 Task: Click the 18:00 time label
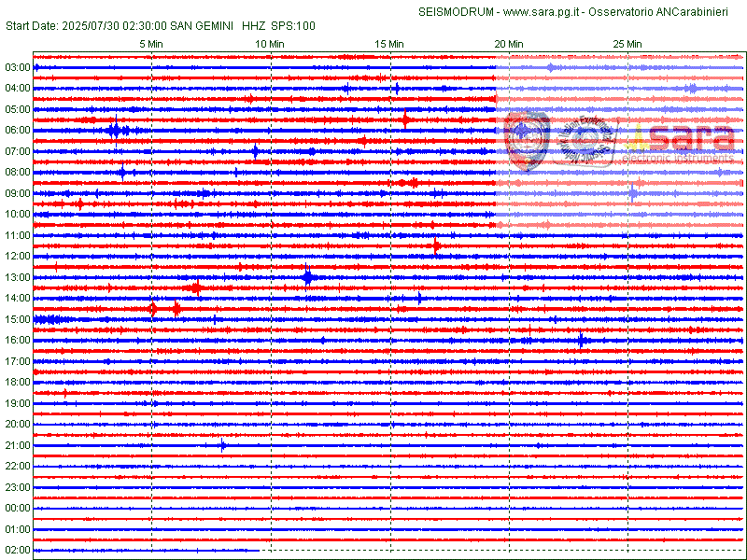tap(18, 383)
